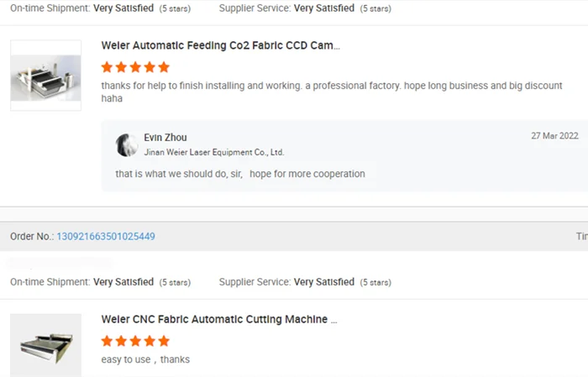Click the Evin Zhou profile avatar
Image resolution: width=588 pixels, height=377 pixels.
pos(127,144)
